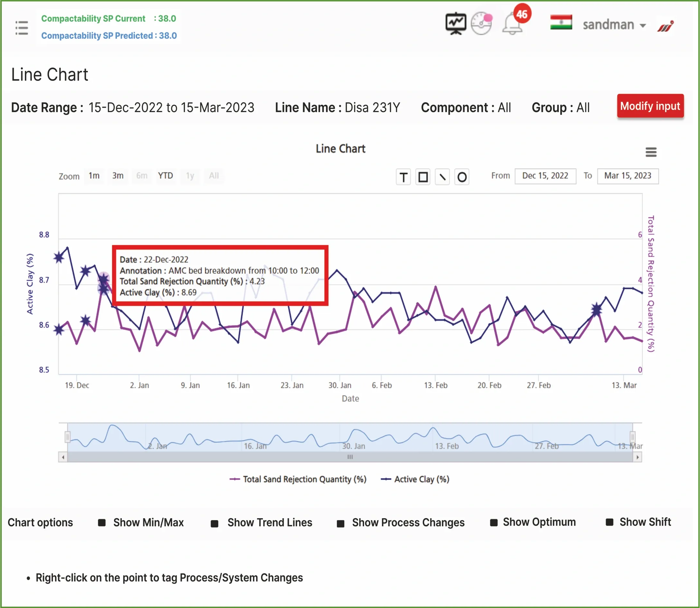Open the gauge dashboard icon
This screenshot has height=608, width=700.
pos(481,23)
